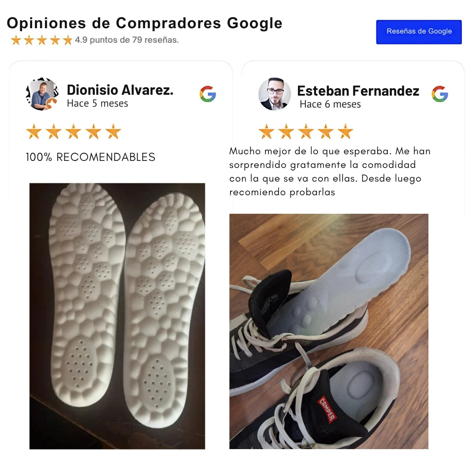The width and height of the screenshot is (476, 476).
Task: Click Esteban's review text paragraph
Action: 330,172
